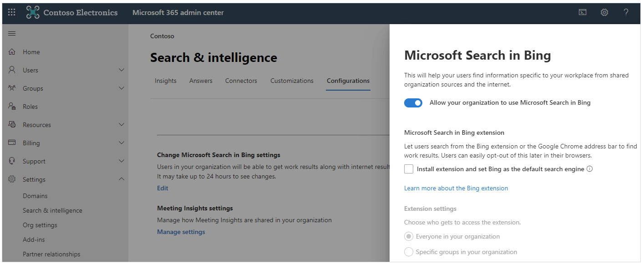The height and width of the screenshot is (265, 644).
Task: Expand the Resources menu chevron
Action: point(122,125)
